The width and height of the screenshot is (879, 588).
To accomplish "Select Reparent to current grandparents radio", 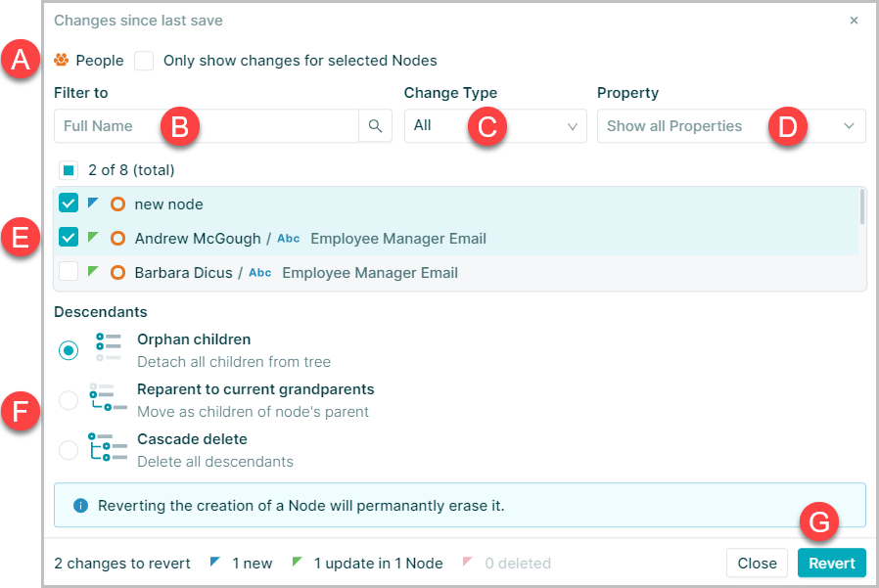I will (x=69, y=400).
